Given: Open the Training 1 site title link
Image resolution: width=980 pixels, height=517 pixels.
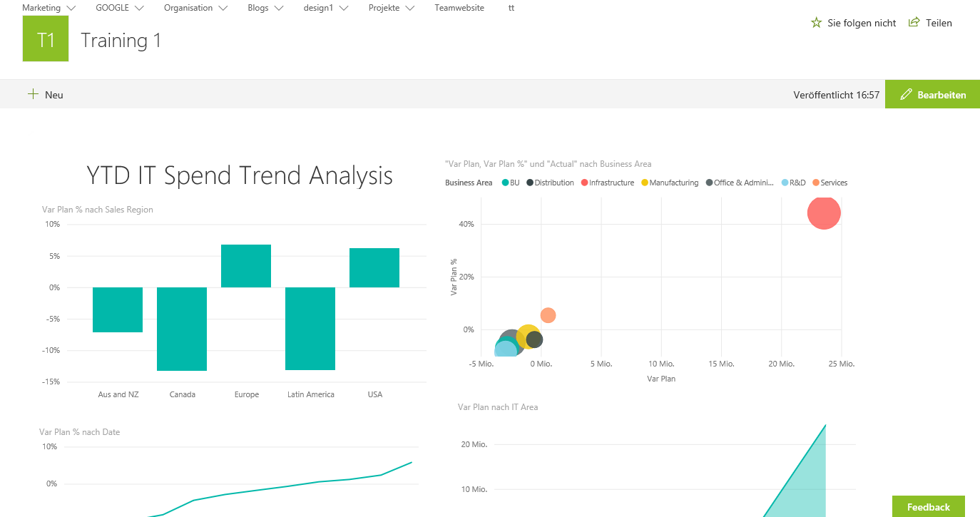Looking at the screenshot, I should 121,41.
